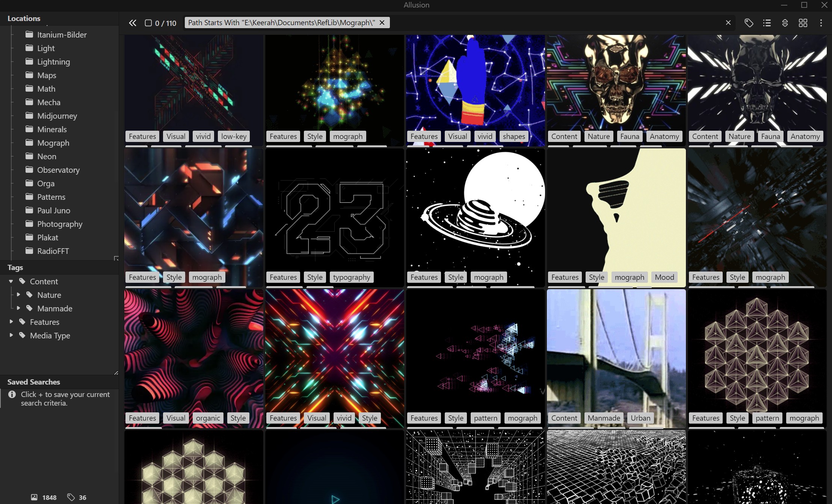Select the Photography folder icon
The width and height of the screenshot is (832, 504).
29,223
